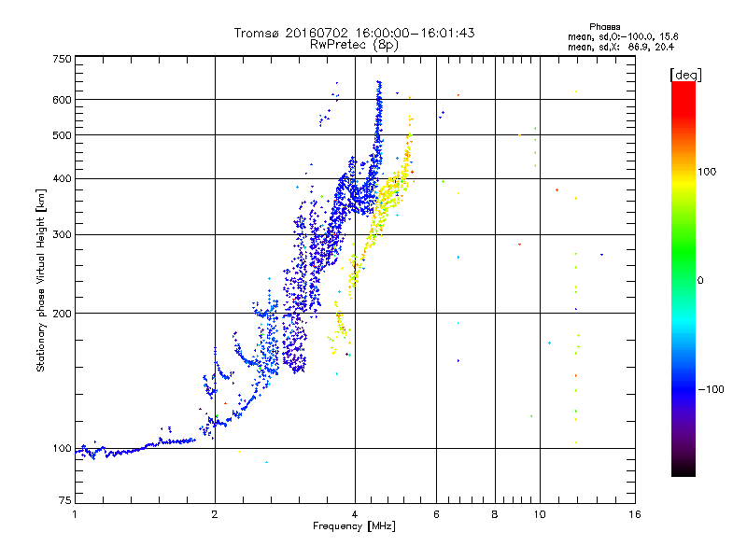747x560 pixels.
Task: Click the flat blue E-layer trace near 100 km
Action: click(x=135, y=448)
